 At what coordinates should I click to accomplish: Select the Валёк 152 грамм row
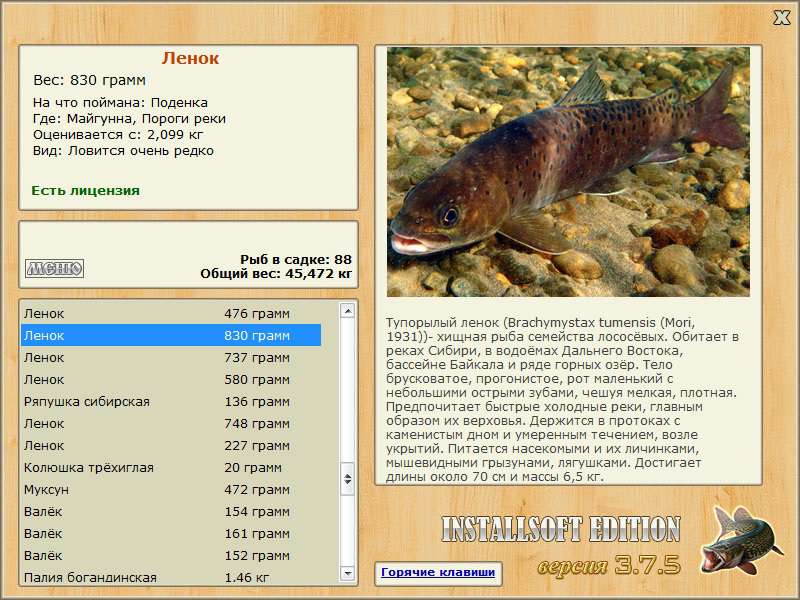(171, 555)
